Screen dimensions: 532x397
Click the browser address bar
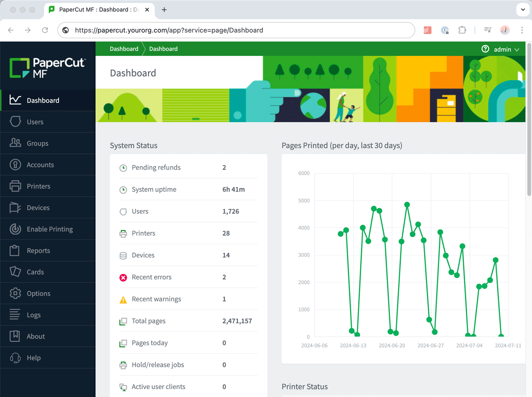point(236,30)
